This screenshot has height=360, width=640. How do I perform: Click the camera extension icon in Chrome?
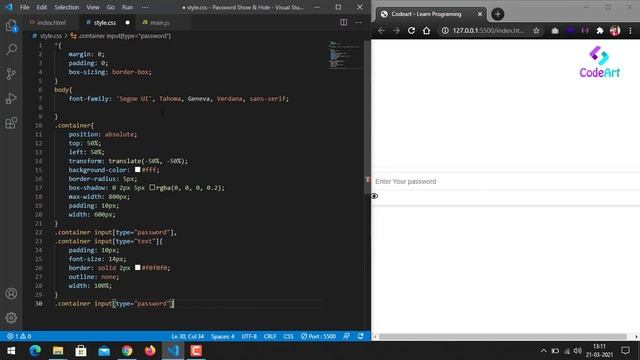555,31
